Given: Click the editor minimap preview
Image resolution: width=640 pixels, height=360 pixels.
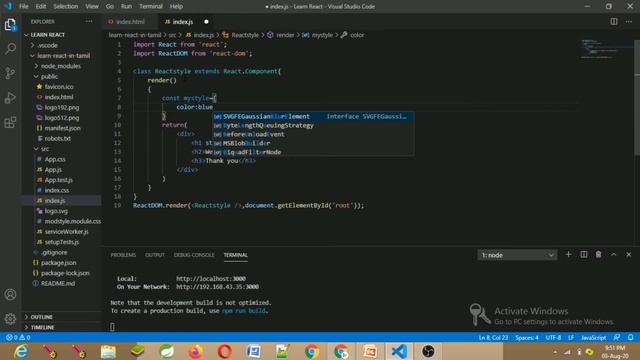Looking at the screenshot, I should click(x=606, y=49).
